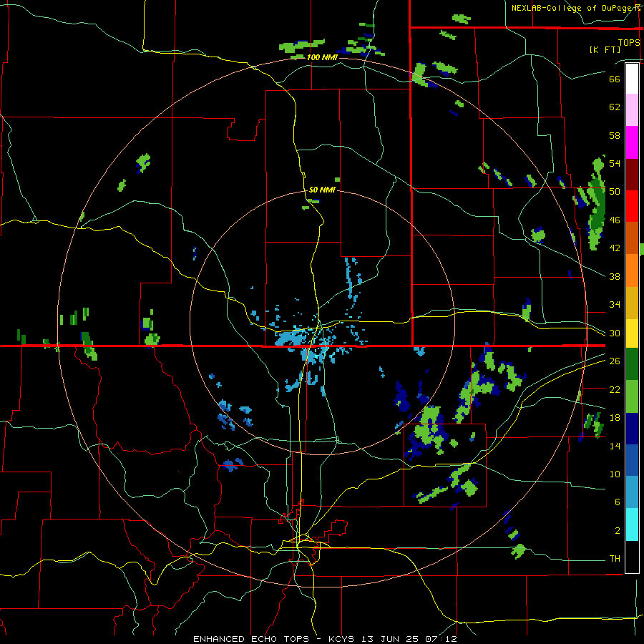Click the 58 legend value
This screenshot has height=644, width=644.
point(615,135)
